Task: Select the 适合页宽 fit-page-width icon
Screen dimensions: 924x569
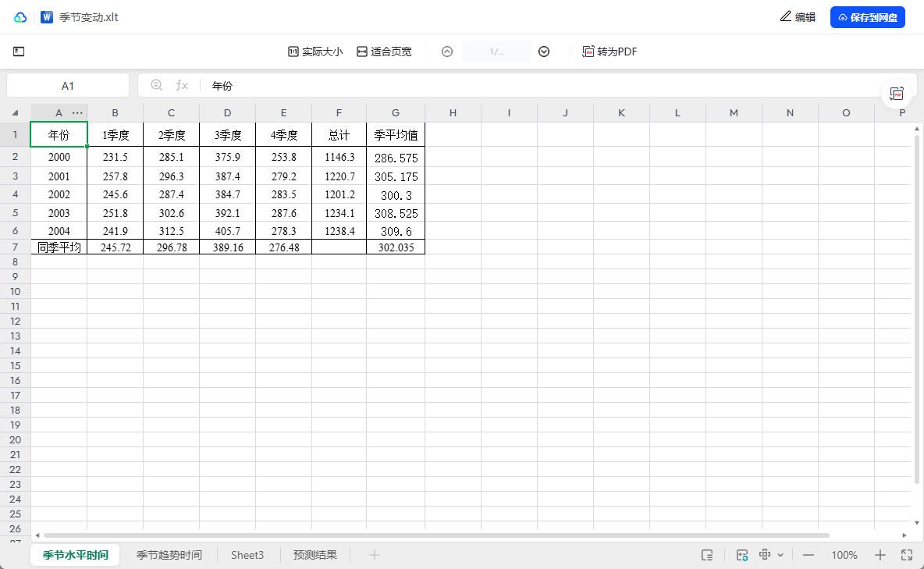Action: tap(361, 52)
